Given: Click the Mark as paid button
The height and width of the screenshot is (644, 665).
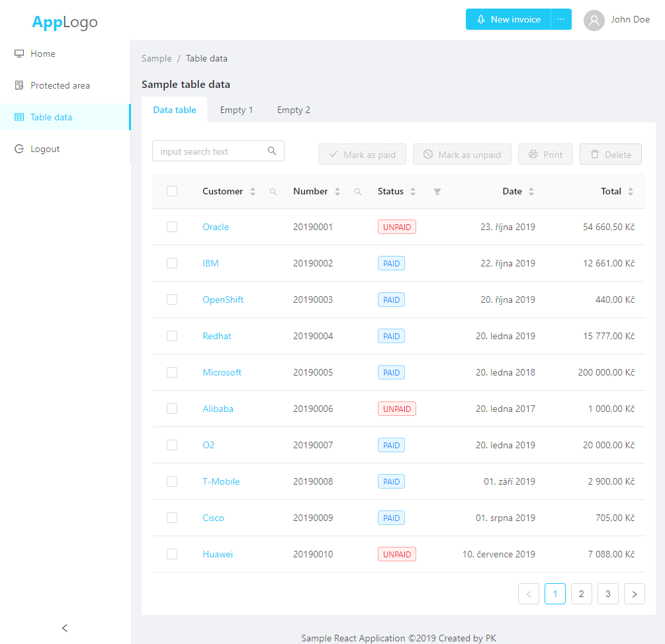Looking at the screenshot, I should coord(362,155).
